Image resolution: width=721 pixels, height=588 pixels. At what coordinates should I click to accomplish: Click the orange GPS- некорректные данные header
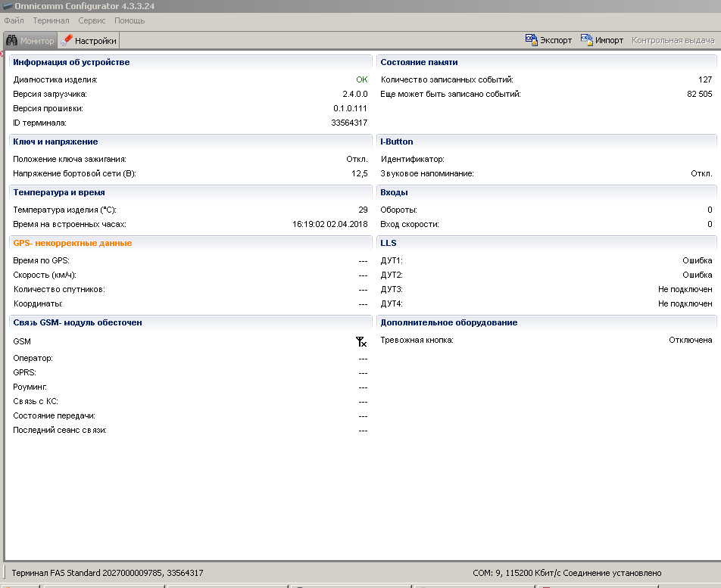(x=73, y=243)
